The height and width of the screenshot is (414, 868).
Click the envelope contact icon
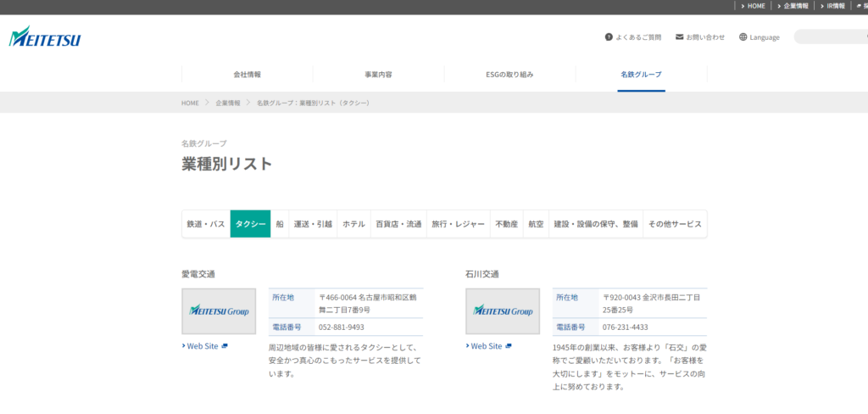(x=680, y=37)
